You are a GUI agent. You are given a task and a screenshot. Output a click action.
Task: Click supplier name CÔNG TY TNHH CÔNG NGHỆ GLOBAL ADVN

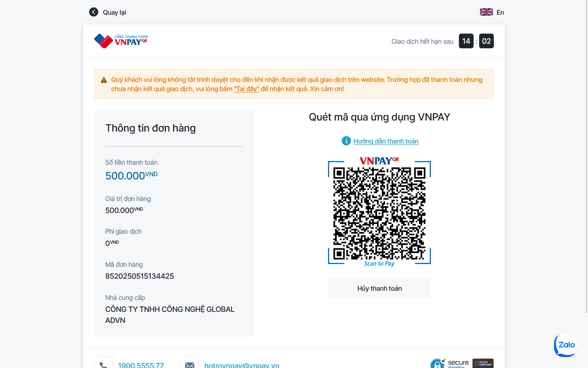(170, 315)
